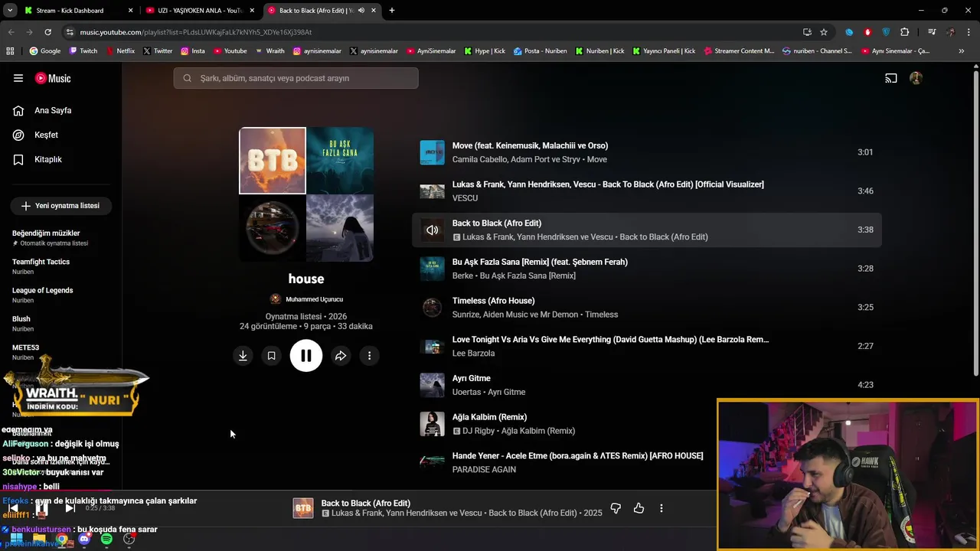Play Hande Yener - Acele Etme track
Screen dimensions: 980x551
(577, 456)
